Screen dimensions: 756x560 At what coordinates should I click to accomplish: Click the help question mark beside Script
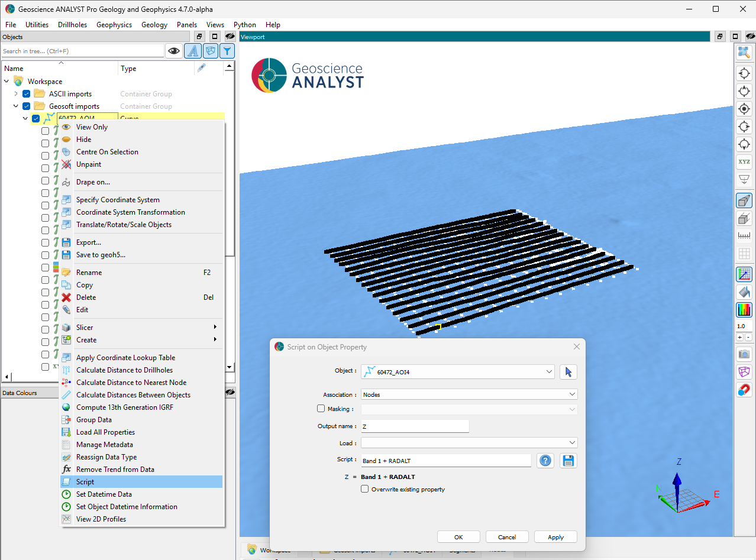[x=545, y=461]
